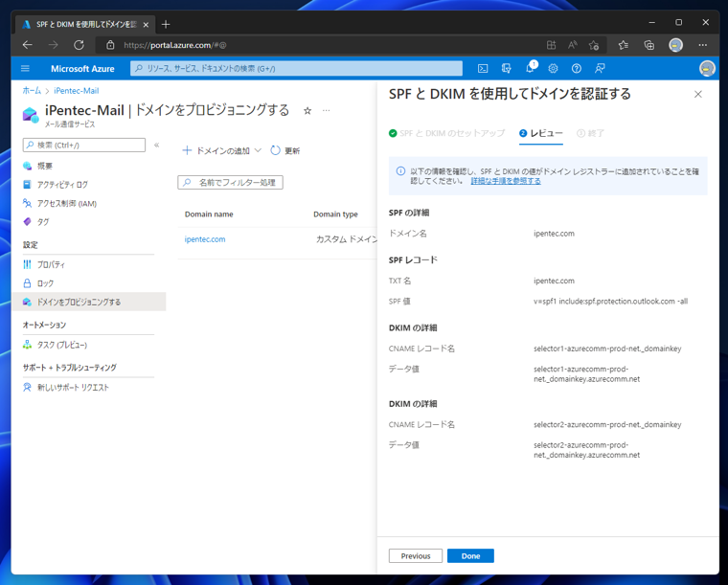Sort by the Domain name column header
The height and width of the screenshot is (585, 728).
209,214
